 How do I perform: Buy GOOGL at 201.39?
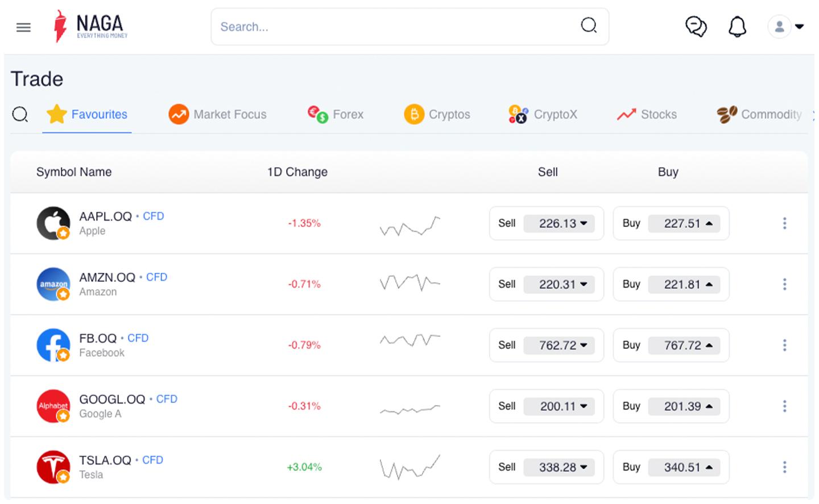pyautogui.click(x=671, y=406)
